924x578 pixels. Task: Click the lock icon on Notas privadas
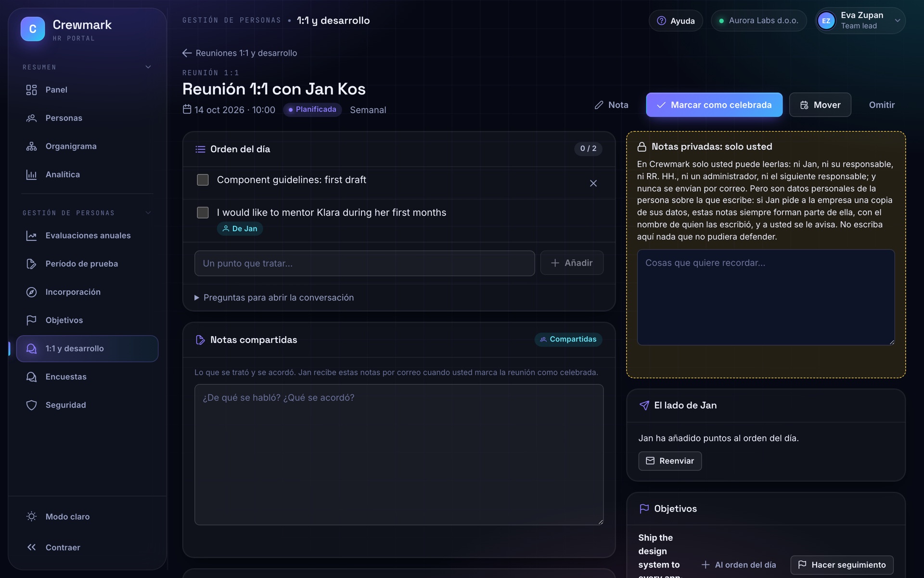pyautogui.click(x=642, y=147)
